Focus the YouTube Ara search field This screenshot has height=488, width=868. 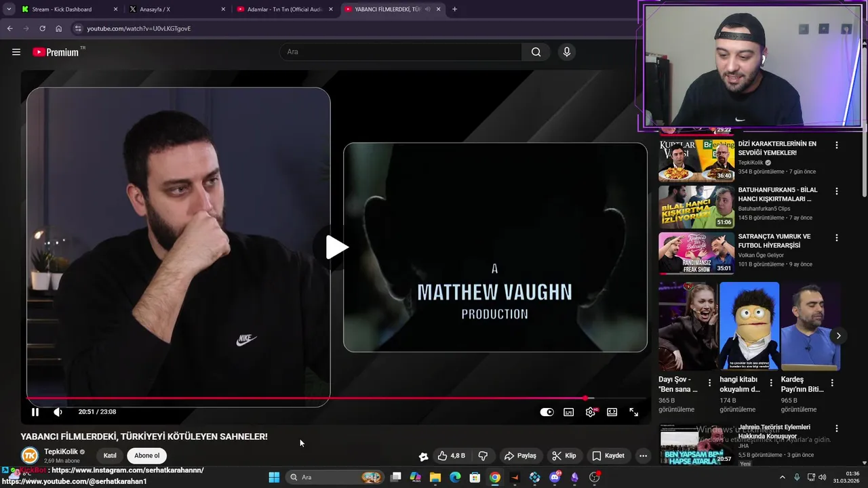pos(400,52)
